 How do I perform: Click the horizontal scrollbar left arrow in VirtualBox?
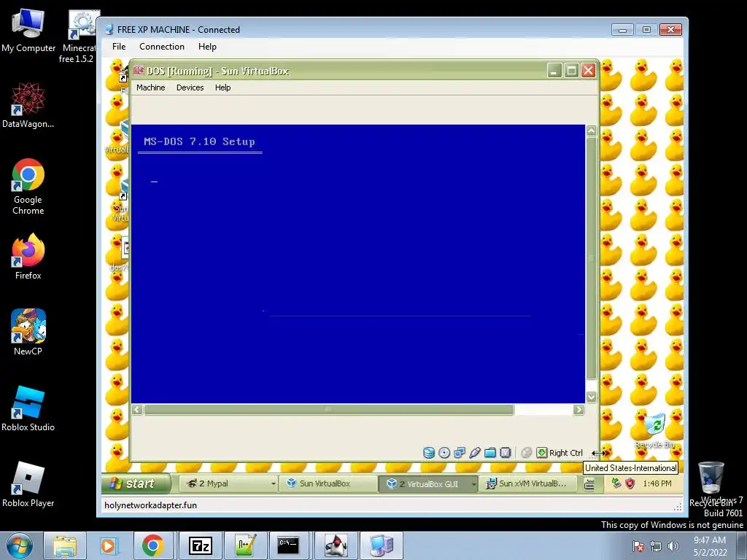pos(137,410)
